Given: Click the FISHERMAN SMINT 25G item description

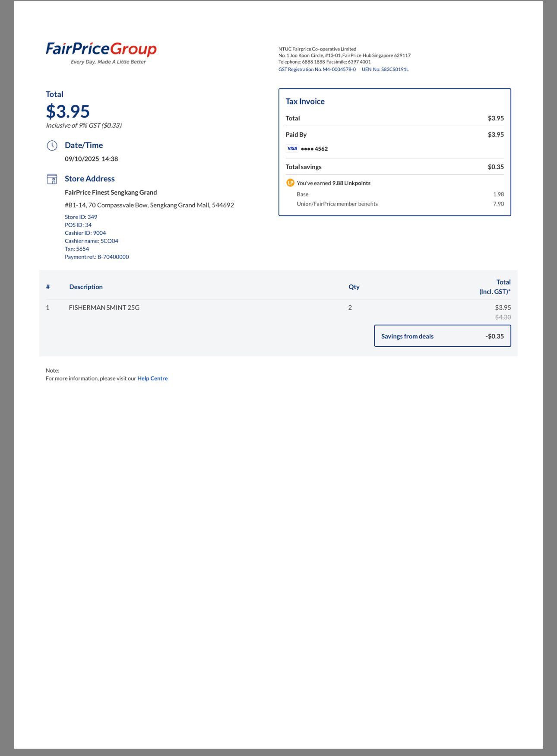Looking at the screenshot, I should point(104,308).
